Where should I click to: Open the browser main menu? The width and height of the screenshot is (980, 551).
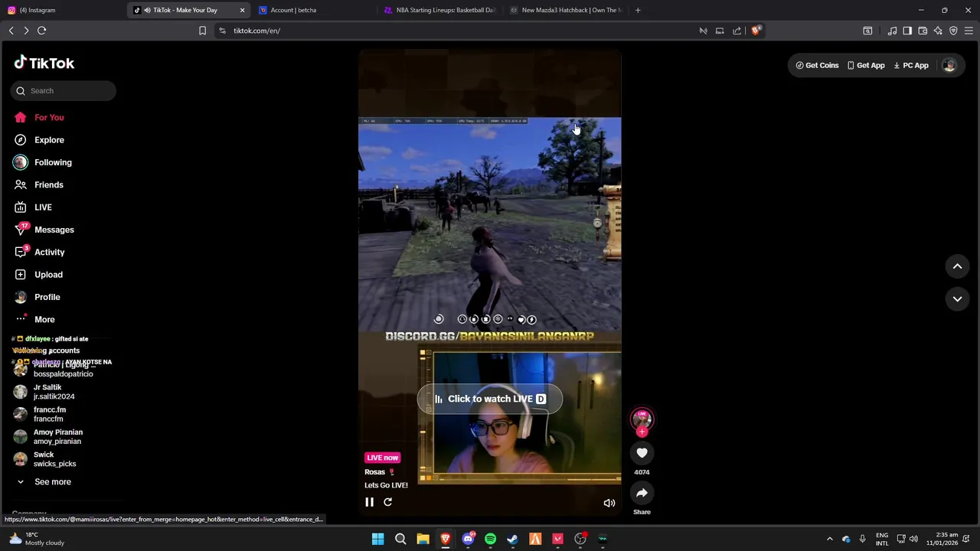click(969, 31)
